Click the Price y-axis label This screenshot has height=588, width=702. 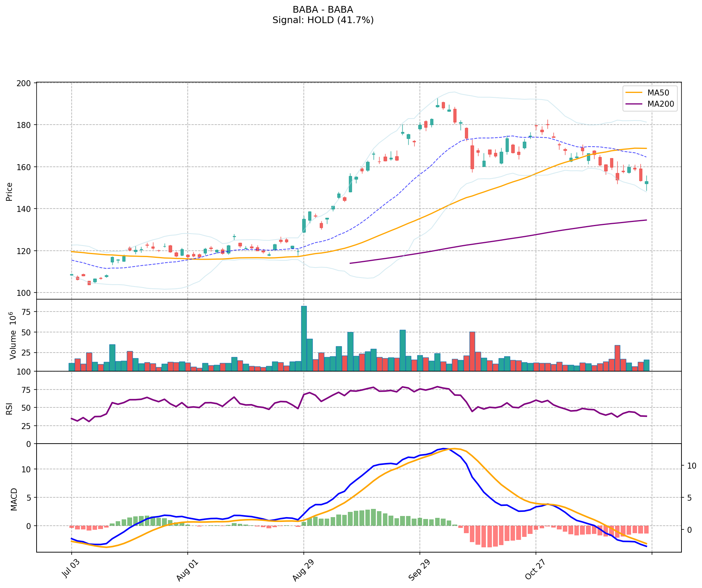10,191
